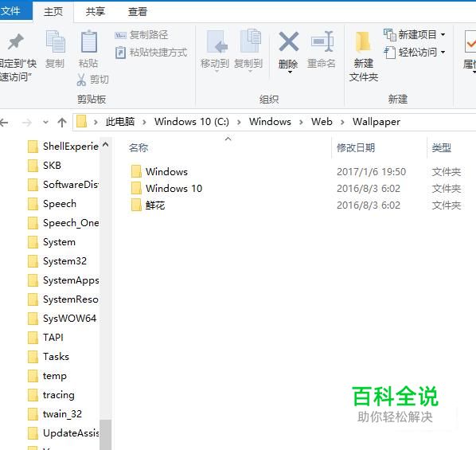Screen dimensions: 476x450
Task: Expand the Move to dropdown arrow
Action: point(217,72)
